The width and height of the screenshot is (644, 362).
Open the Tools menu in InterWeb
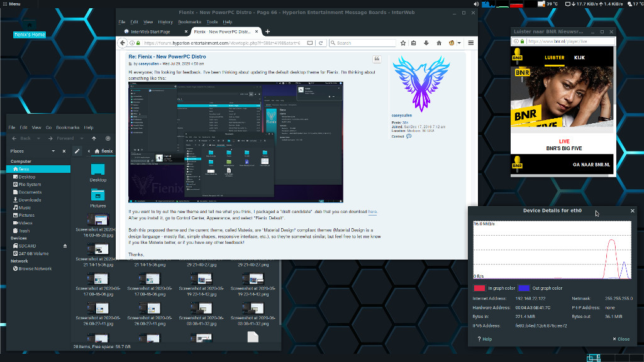pyautogui.click(x=212, y=22)
